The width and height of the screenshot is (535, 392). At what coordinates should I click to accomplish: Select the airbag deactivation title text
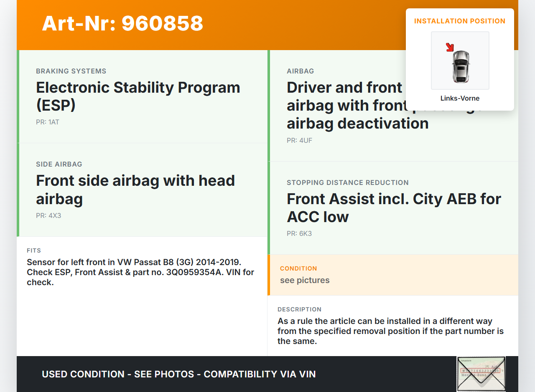click(358, 123)
